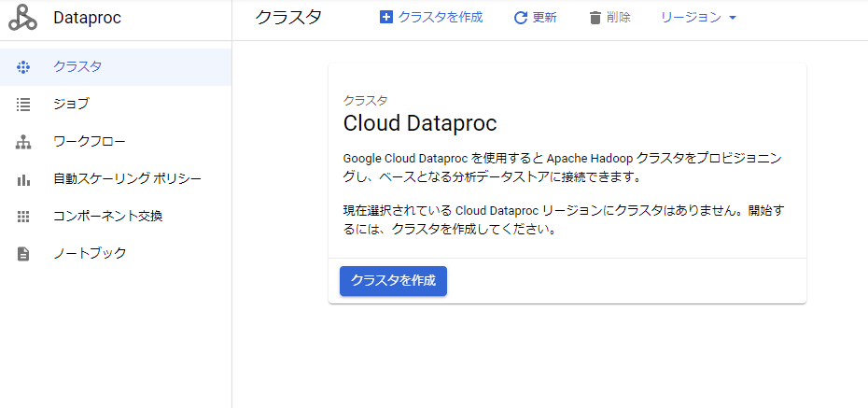Click the 現在選択されている no clusters message
Image resolution: width=868 pixels, height=408 pixels.
pos(564,220)
